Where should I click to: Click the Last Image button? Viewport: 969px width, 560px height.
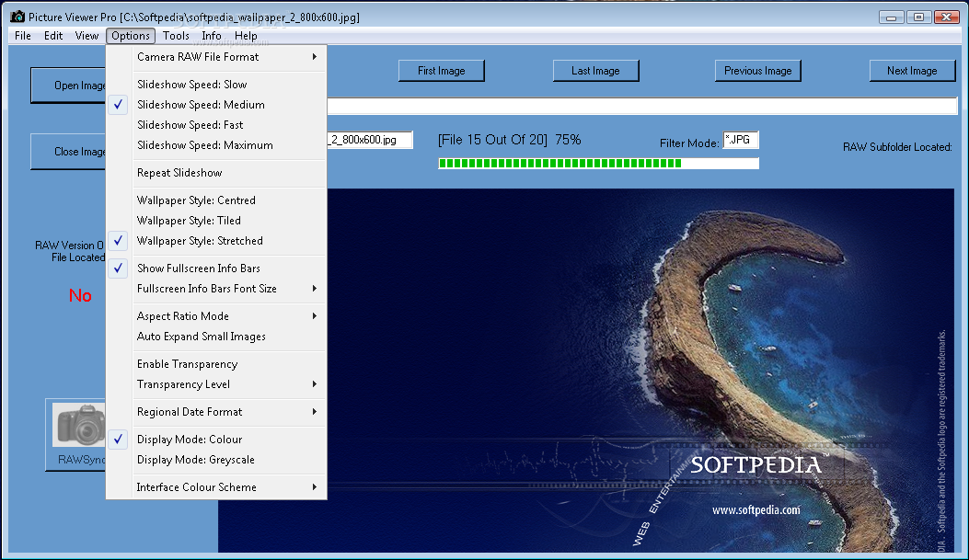pos(595,71)
